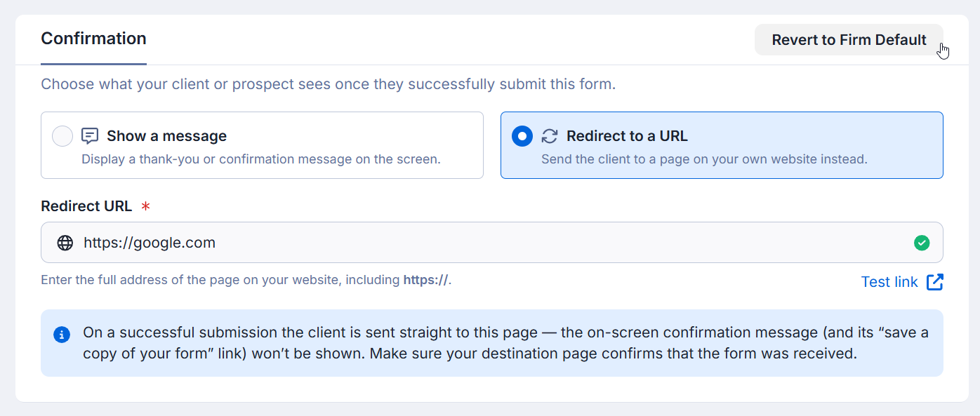Viewport: 980px width, 416px height.
Task: Select the Redirect to a URL radio button
Action: pyautogui.click(x=522, y=136)
